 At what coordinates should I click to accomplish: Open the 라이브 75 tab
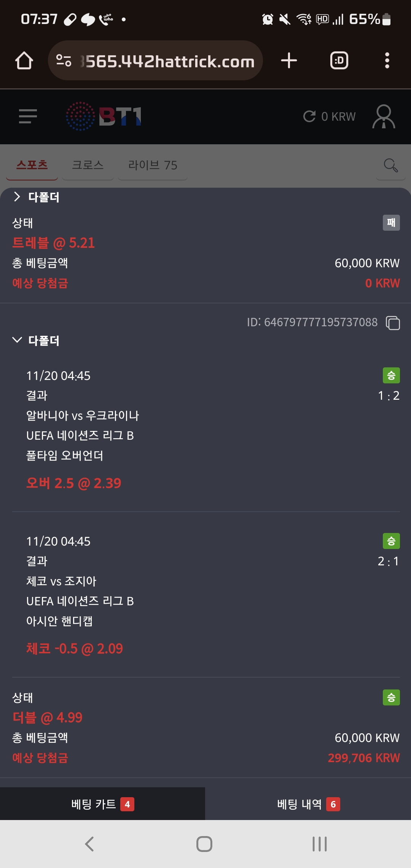click(x=153, y=165)
